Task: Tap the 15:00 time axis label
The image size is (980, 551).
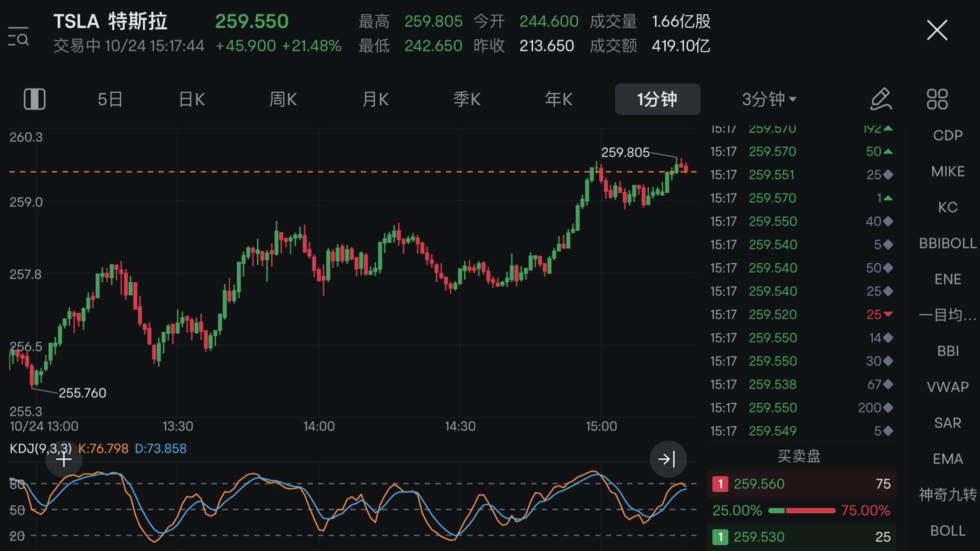Action: (601, 426)
